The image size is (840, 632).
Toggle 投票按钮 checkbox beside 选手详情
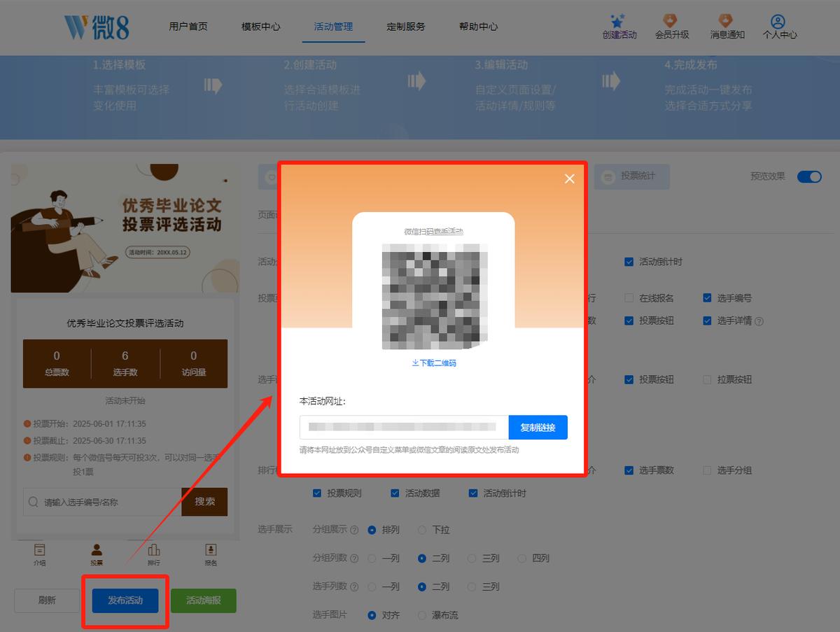pos(629,321)
